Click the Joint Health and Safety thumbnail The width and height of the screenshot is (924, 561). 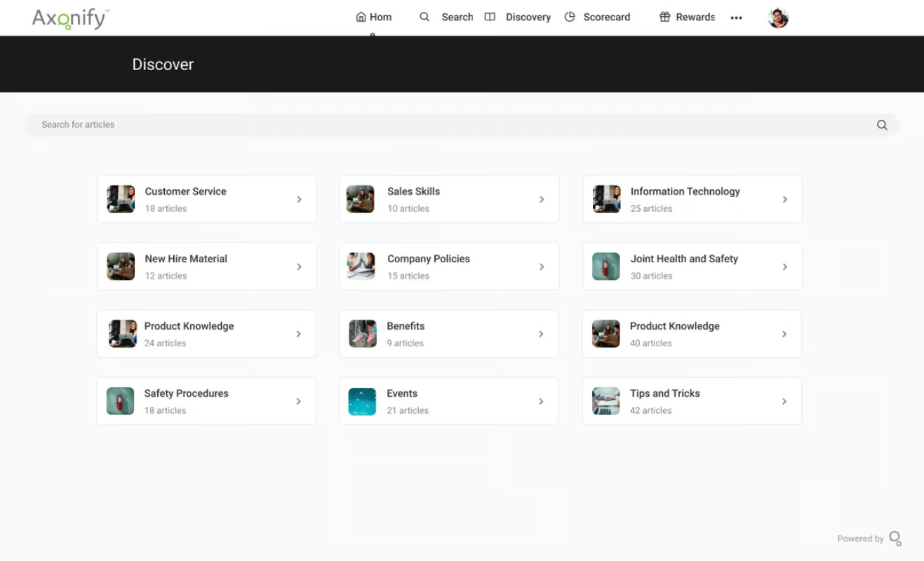(x=606, y=266)
